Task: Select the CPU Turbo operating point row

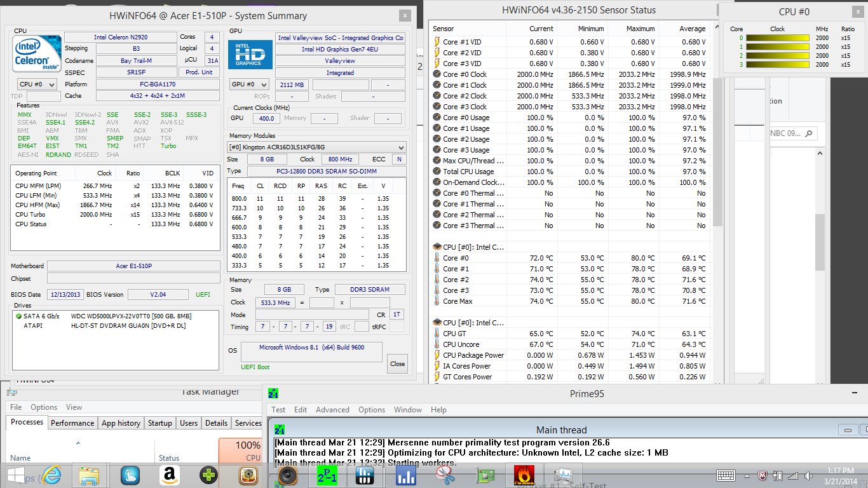Action: point(114,215)
